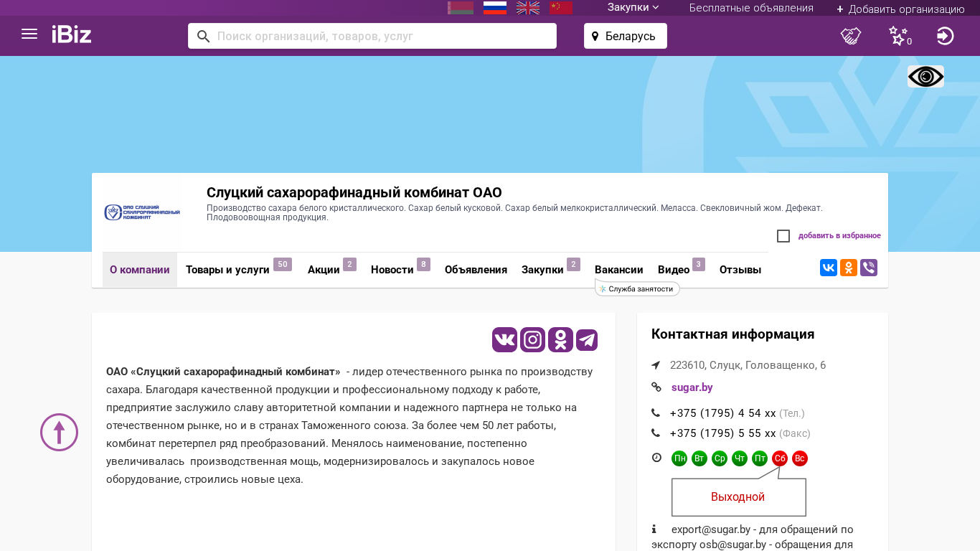Select the Belarus flag language

coord(461,8)
